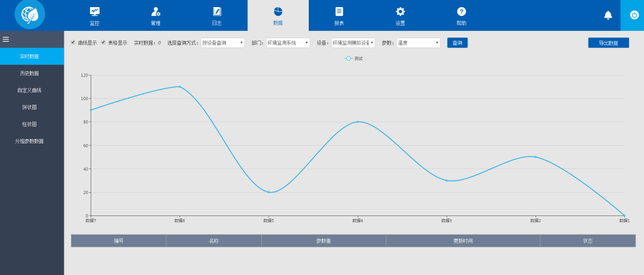Click the 数据4 data point on the curve
This screenshot has height=275, width=644.
(357, 121)
